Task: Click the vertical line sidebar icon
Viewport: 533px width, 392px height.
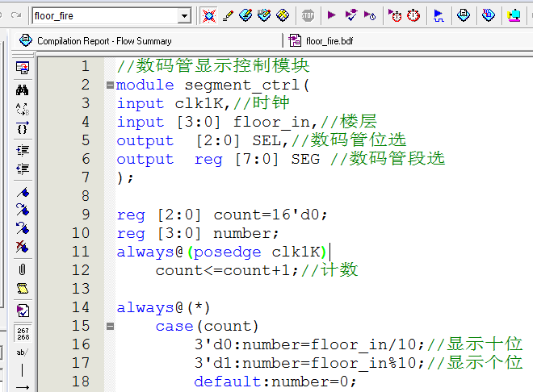Action: click(x=23, y=370)
